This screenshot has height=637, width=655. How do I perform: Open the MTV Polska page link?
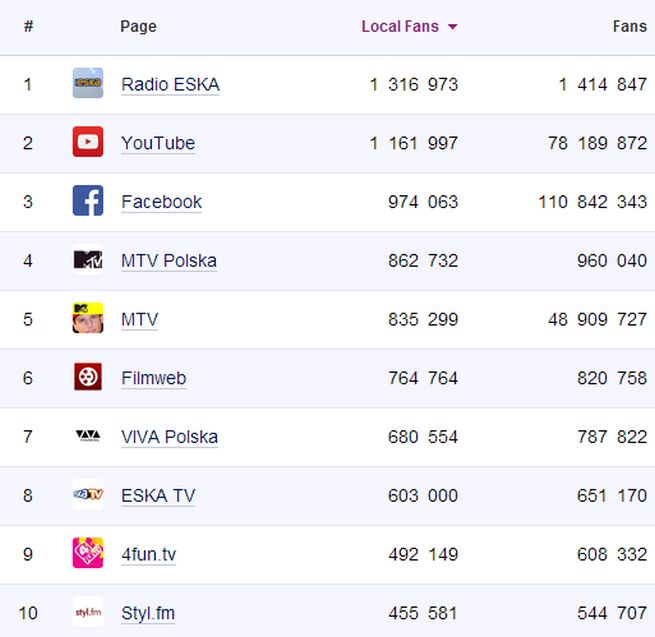168,261
